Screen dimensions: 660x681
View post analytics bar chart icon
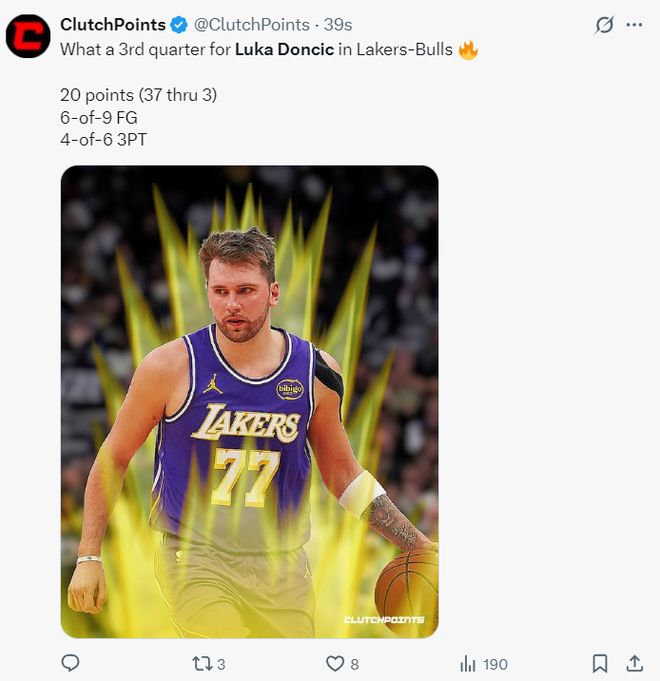click(x=467, y=663)
